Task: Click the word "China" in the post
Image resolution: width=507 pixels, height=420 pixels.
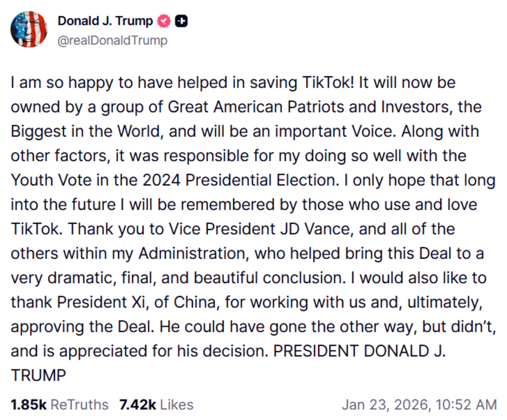Action: click(x=195, y=302)
